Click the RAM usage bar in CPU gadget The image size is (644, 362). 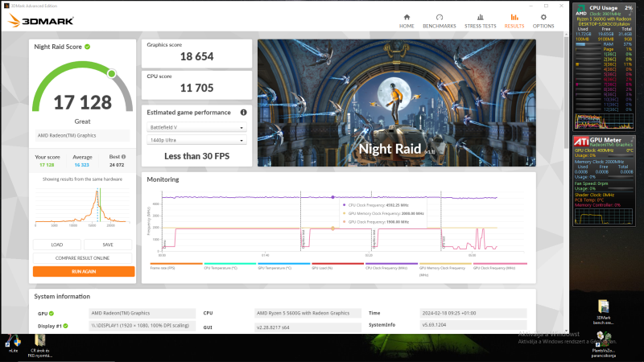pos(587,44)
